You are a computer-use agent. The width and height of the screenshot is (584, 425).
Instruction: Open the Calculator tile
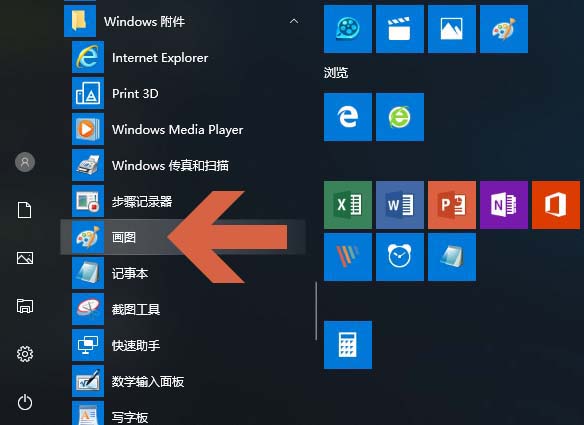(347, 345)
